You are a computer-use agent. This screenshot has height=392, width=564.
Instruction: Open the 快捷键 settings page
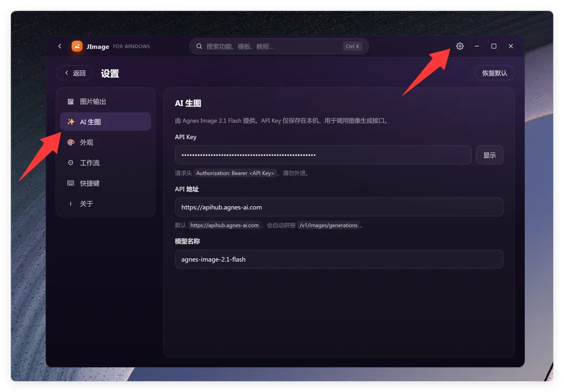click(105, 183)
